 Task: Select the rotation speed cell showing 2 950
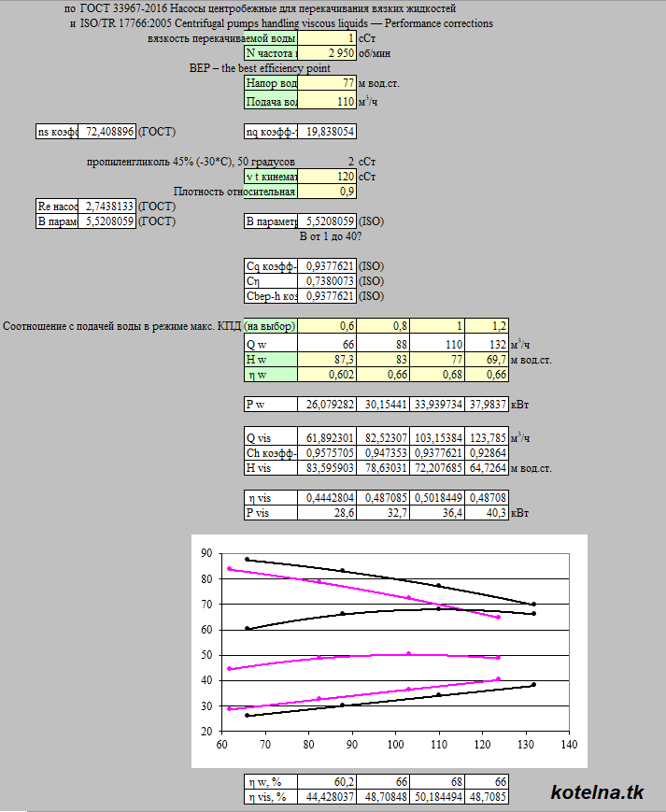click(x=327, y=53)
